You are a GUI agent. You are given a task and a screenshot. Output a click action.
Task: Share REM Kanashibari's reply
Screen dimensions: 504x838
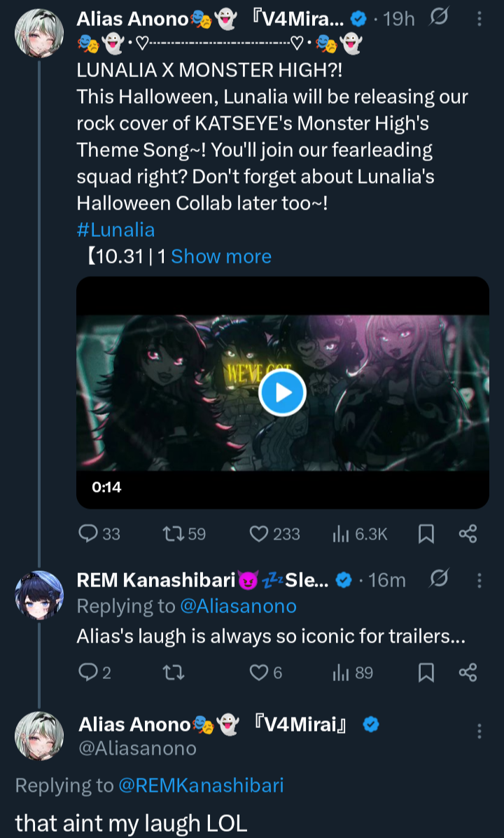[468, 673]
